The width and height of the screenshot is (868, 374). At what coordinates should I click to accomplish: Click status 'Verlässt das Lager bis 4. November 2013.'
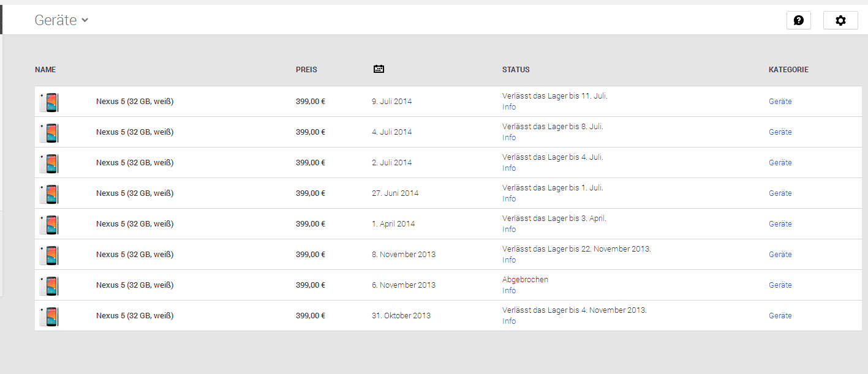575,310
